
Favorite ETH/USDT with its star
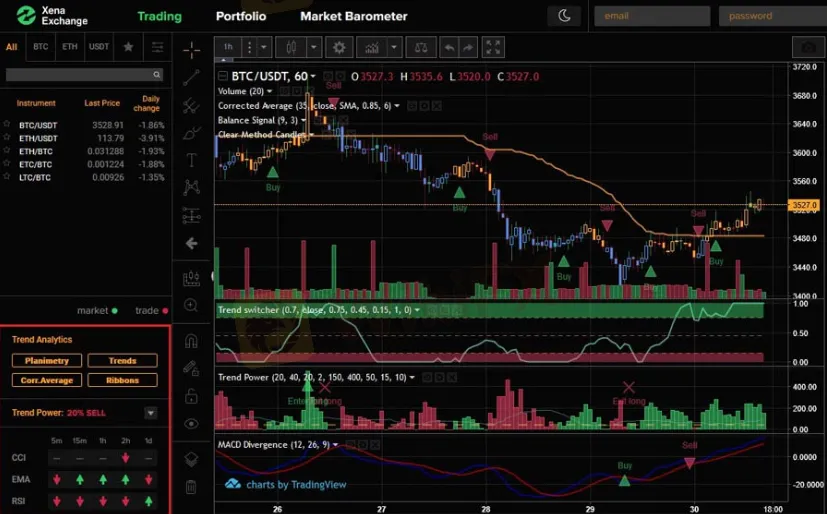pyautogui.click(x=7, y=138)
